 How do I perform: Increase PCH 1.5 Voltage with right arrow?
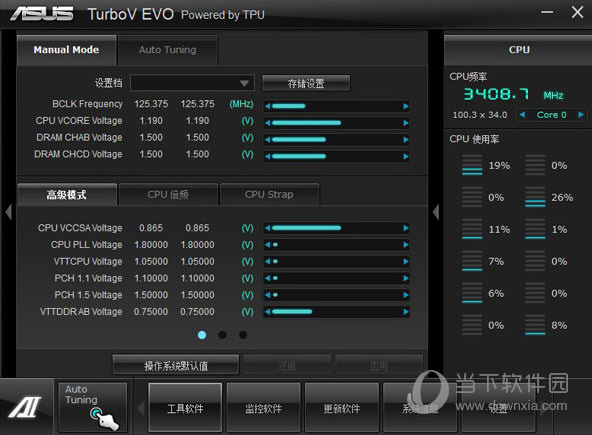(x=406, y=295)
